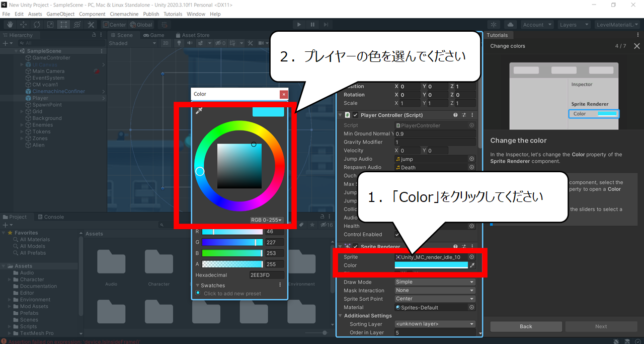Screen dimensions: 644x344
Task: Pause the game playback
Action: click(x=312, y=24)
